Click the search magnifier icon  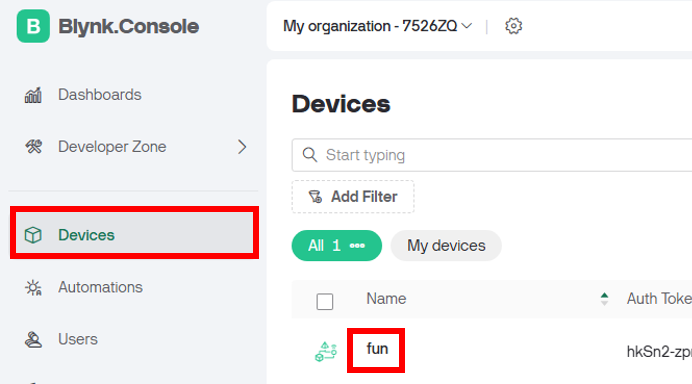tap(310, 155)
